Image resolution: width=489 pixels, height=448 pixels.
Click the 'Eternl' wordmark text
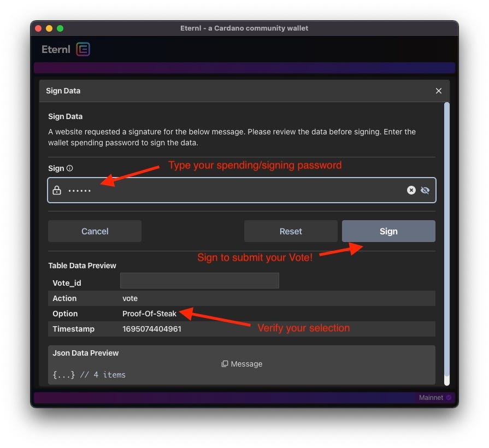click(x=56, y=49)
